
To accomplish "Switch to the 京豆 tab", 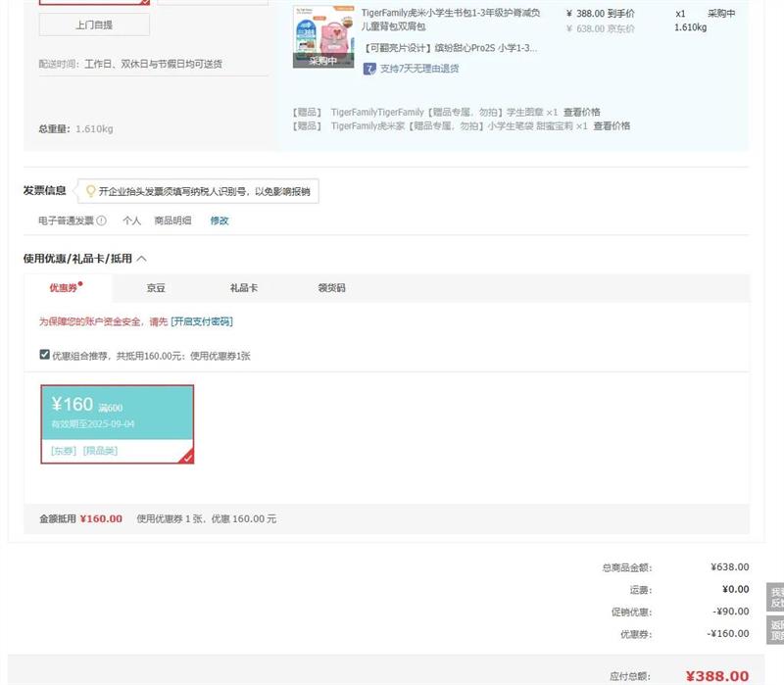I will (x=156, y=288).
